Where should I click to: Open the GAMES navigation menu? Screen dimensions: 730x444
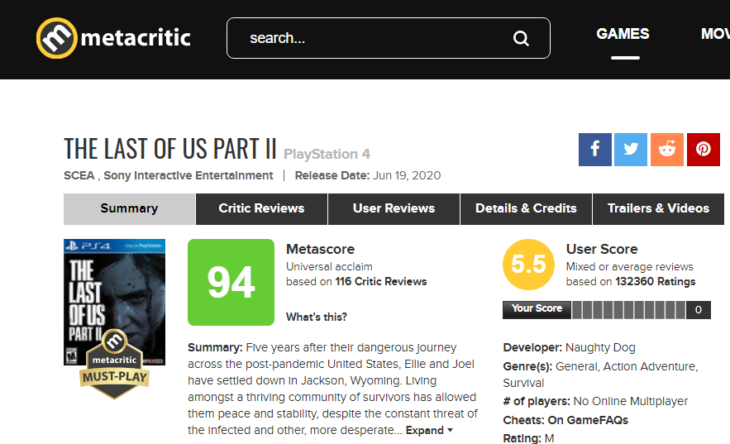click(x=622, y=34)
